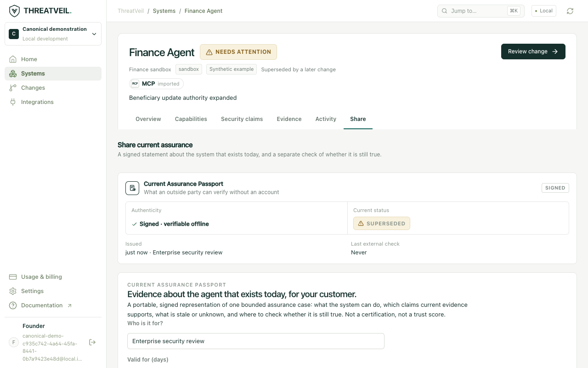Open the Integrations plug icon
588x368 pixels.
13,102
